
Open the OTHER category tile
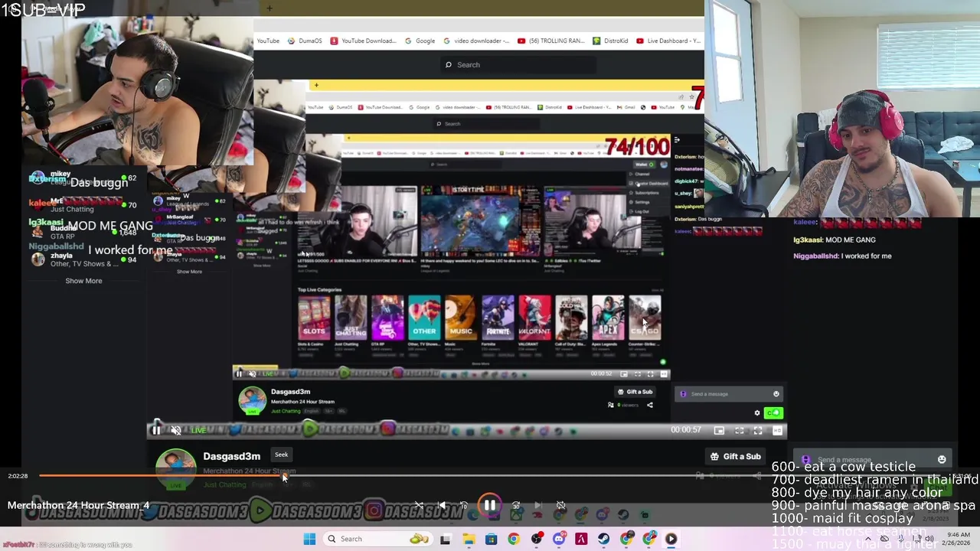[x=424, y=318]
